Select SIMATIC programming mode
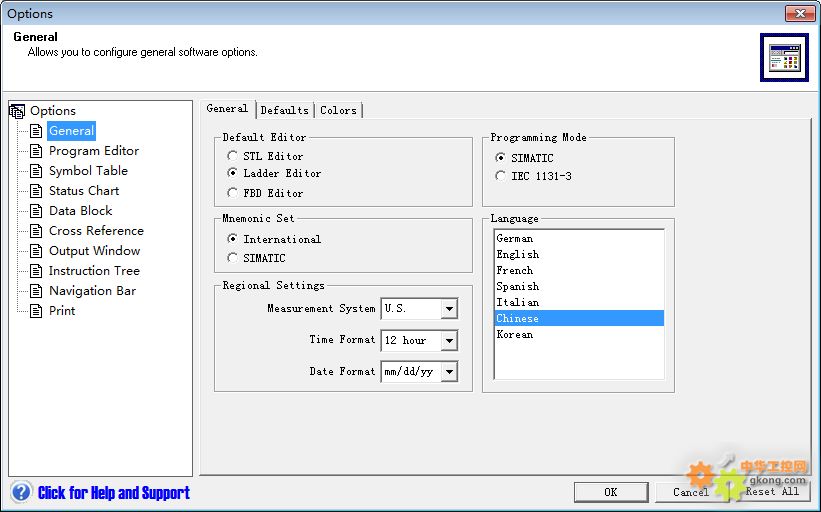Screen dimensions: 821x512 point(501,158)
